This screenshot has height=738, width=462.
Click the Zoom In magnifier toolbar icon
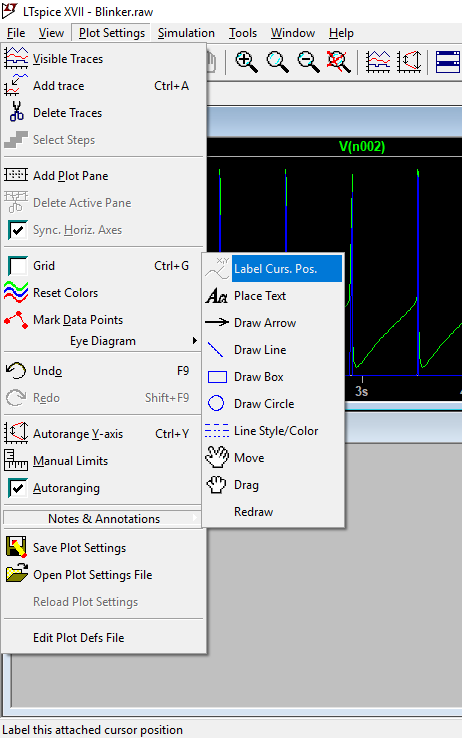247,62
